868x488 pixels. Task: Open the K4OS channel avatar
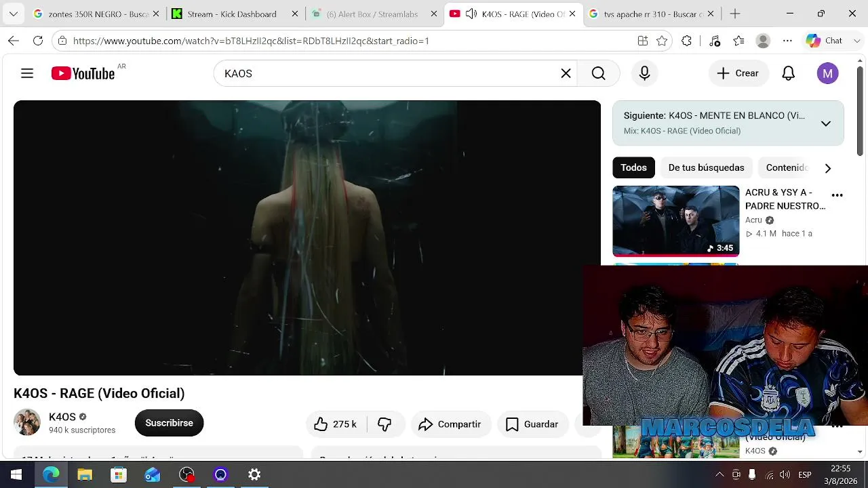coord(27,422)
